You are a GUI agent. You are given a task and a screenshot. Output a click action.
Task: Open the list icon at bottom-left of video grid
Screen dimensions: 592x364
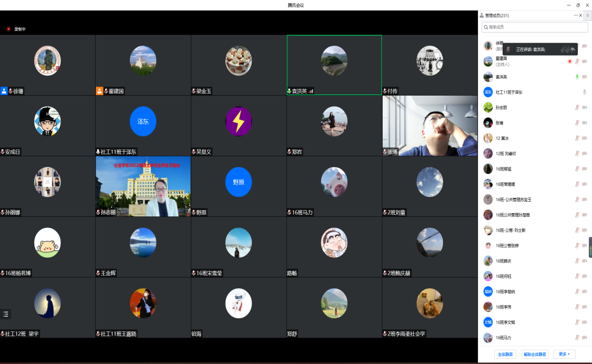coord(6,314)
